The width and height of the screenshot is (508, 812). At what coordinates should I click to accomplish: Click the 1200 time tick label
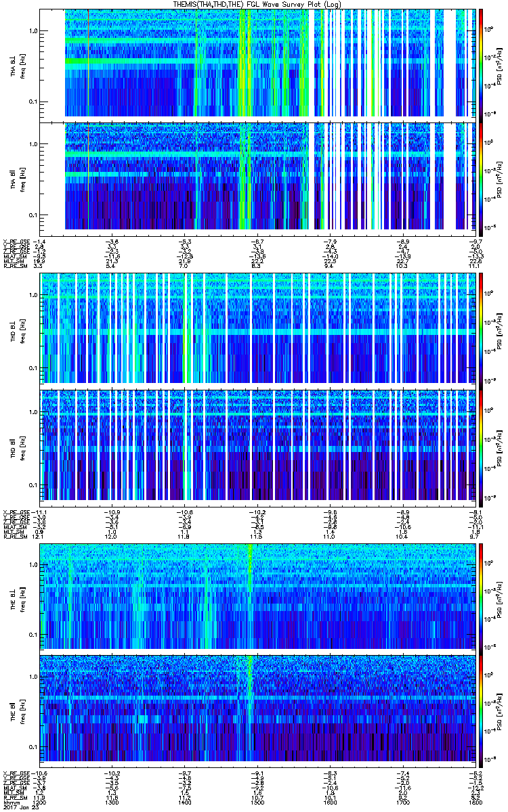tap(40, 802)
